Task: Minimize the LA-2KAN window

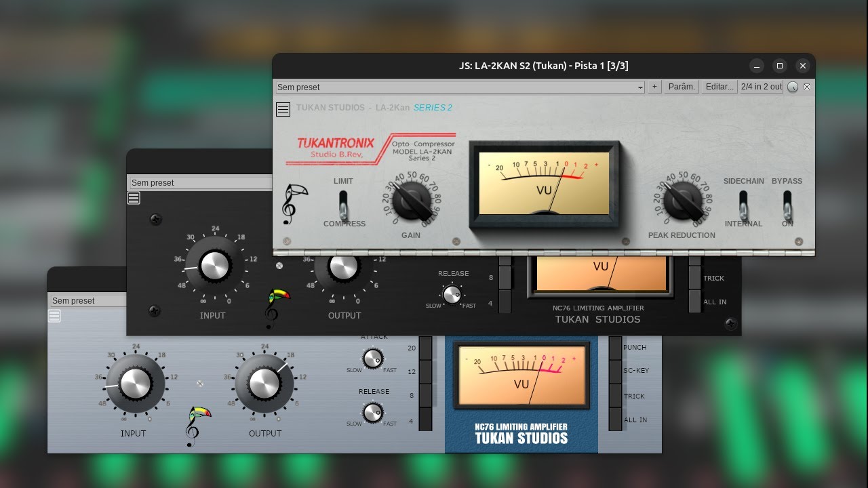Action: click(x=757, y=66)
